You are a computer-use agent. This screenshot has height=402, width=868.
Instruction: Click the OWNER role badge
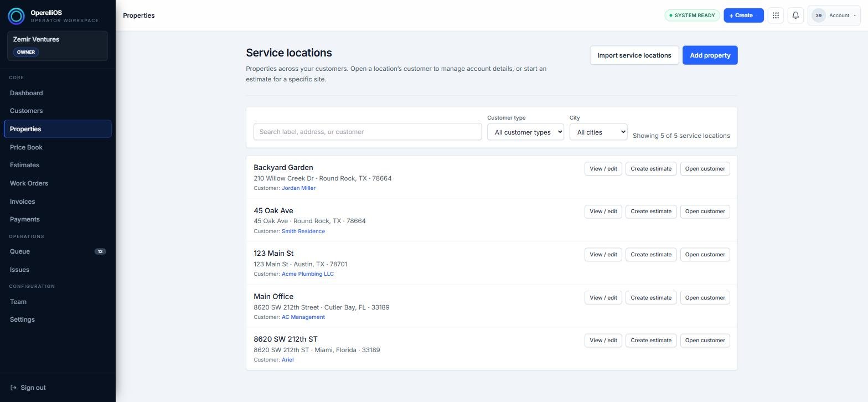(x=26, y=52)
